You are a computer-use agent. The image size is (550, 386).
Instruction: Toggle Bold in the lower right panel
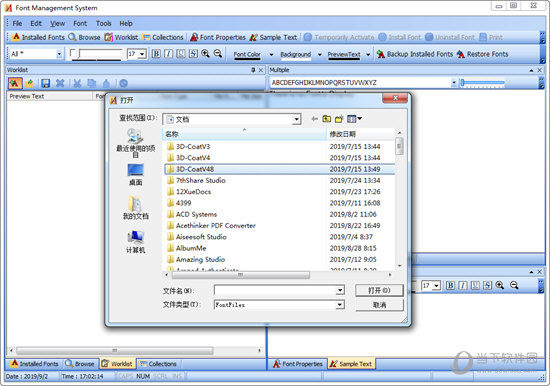pos(450,285)
